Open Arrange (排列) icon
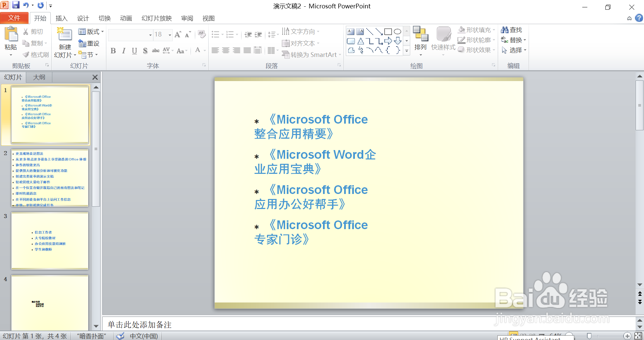644x340 pixels. pyautogui.click(x=420, y=34)
